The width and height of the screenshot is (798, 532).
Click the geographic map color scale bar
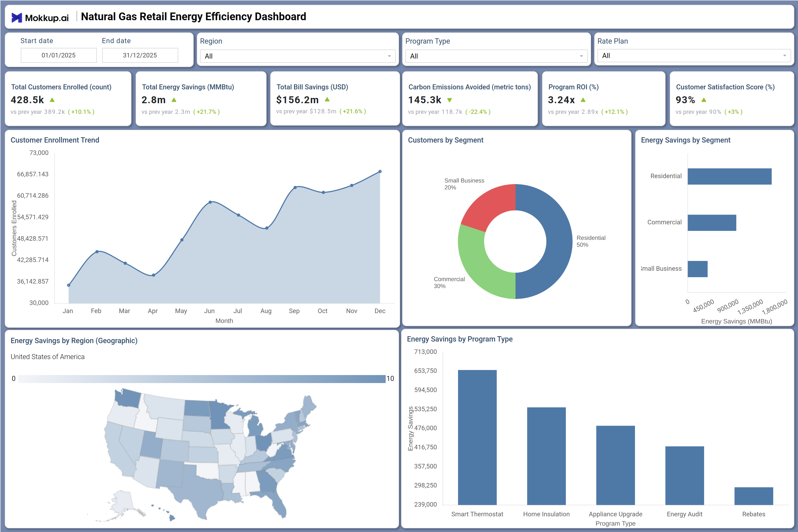(x=202, y=379)
